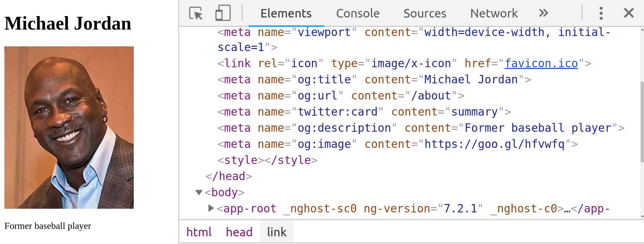The image size is (644, 244).
Task: Switch to the Network tab
Action: [x=494, y=13]
